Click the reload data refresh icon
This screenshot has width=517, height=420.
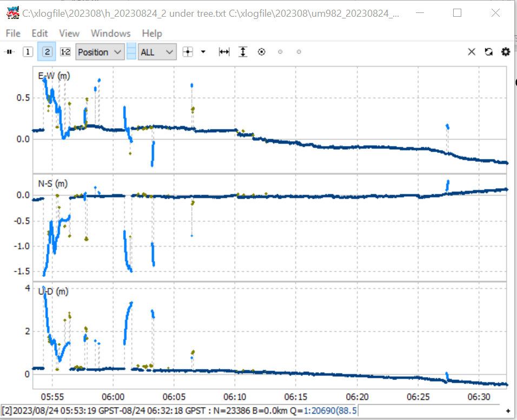[x=489, y=52]
